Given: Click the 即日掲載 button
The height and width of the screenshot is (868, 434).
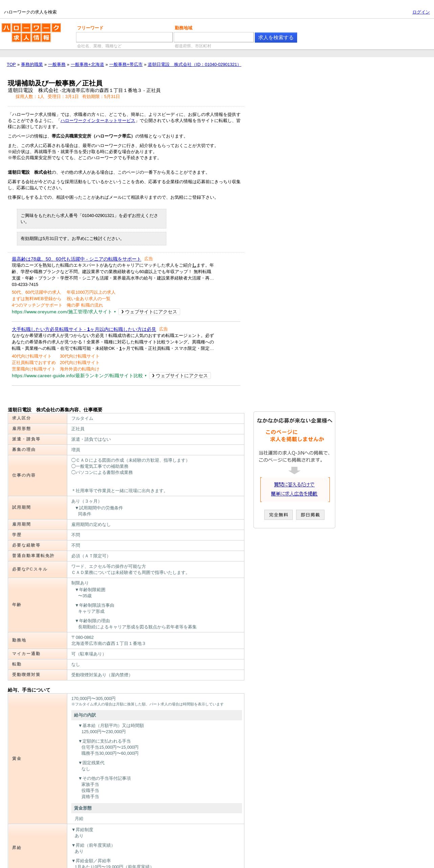Looking at the screenshot, I should 310,515.
